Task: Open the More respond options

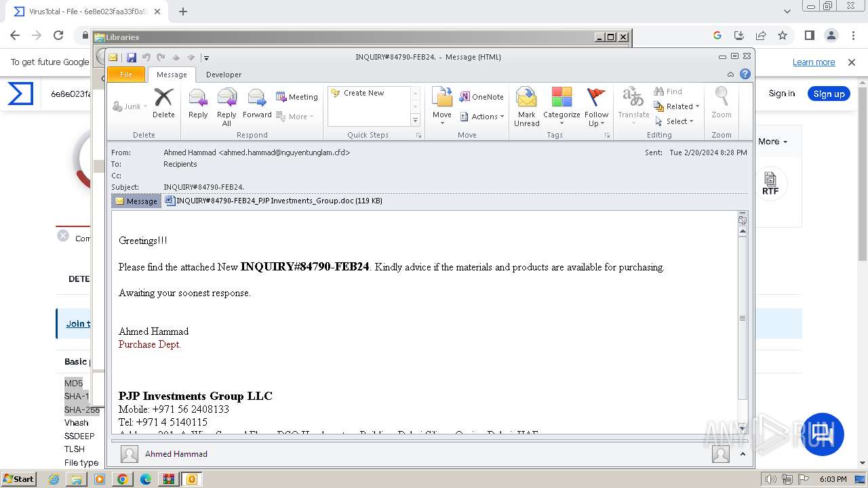Action: point(296,117)
